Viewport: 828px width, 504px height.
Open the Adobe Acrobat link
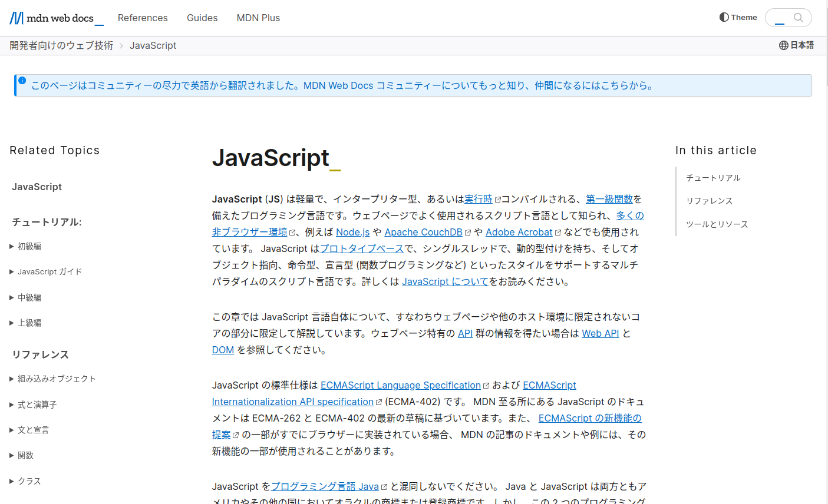click(519, 232)
